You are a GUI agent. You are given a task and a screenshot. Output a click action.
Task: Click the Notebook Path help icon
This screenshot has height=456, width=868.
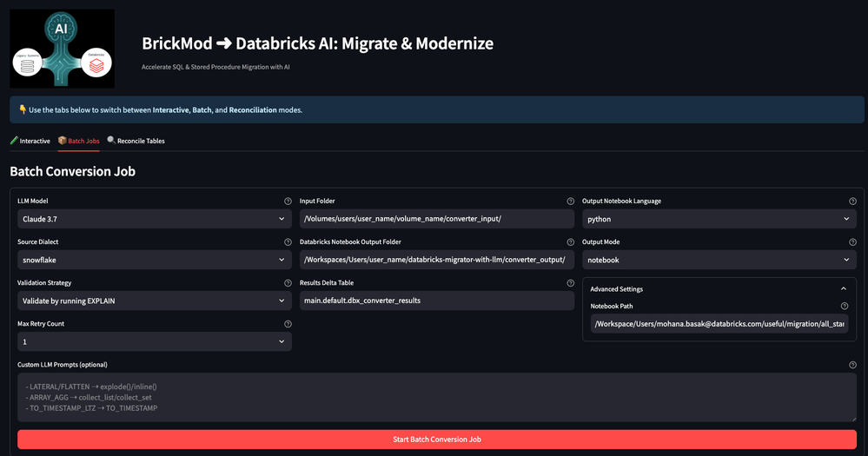pos(844,307)
